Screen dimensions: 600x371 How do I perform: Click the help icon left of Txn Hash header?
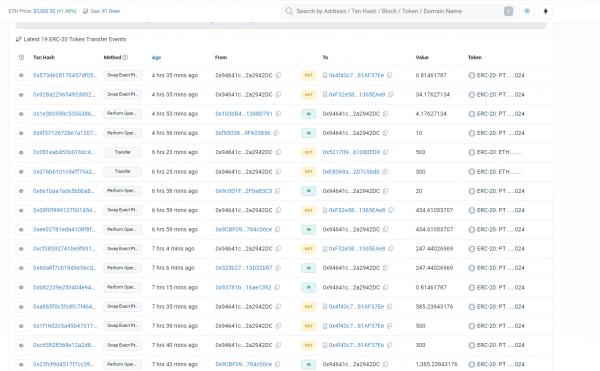click(21, 57)
